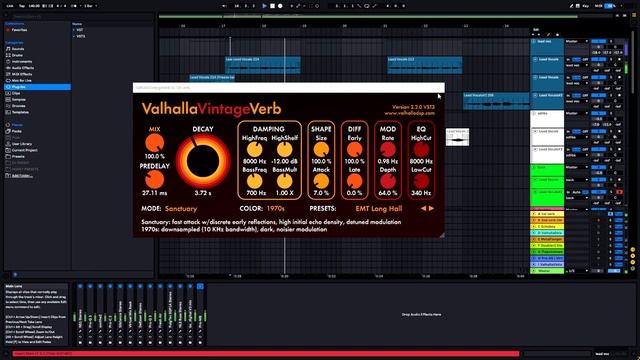Select MIDI Effects browser category
The image size is (640, 360).
(22, 74)
